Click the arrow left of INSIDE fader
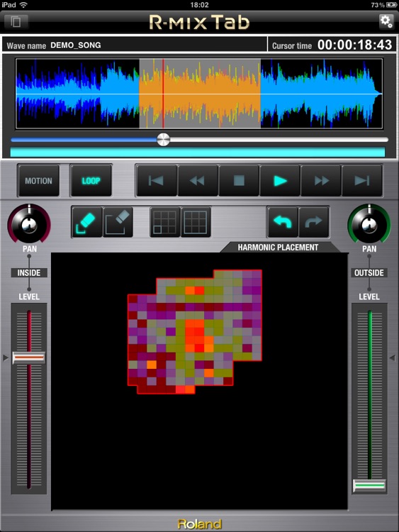The image size is (399, 532). (x=6, y=358)
